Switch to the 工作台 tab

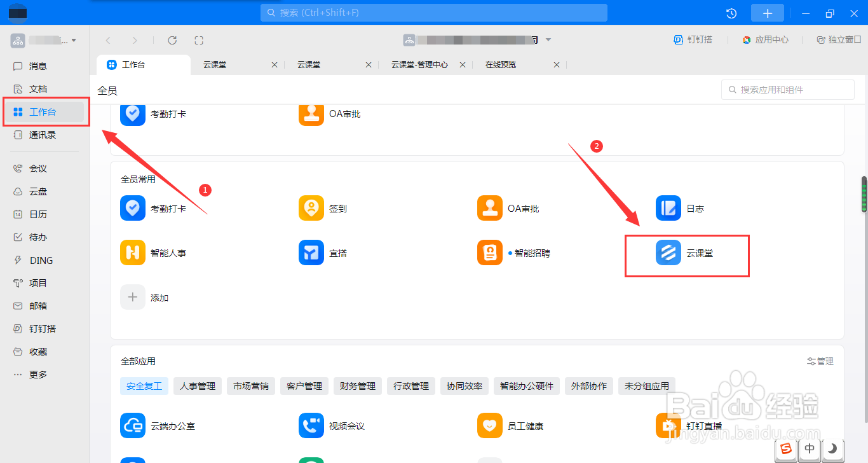[x=143, y=65]
